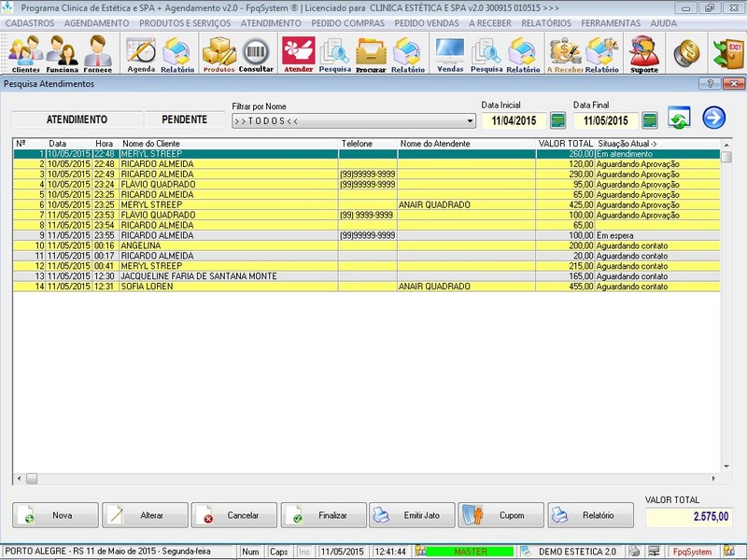747x560 pixels.
Task: Open the Produtos boxes icon
Action: click(x=218, y=53)
